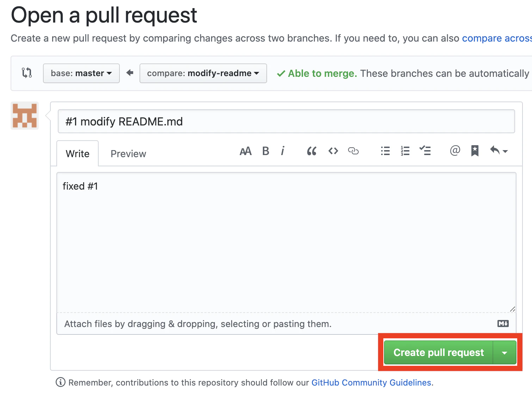Viewport: 532px width, 394px height.
Task: Apply italic formatting icon
Action: 283,151
